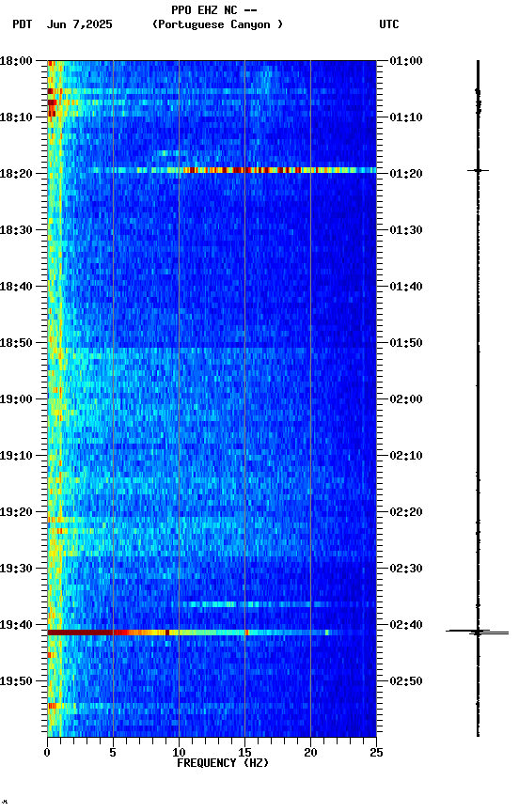Click the 'UTC' timezone label
The image size is (519, 812).
click(x=389, y=24)
